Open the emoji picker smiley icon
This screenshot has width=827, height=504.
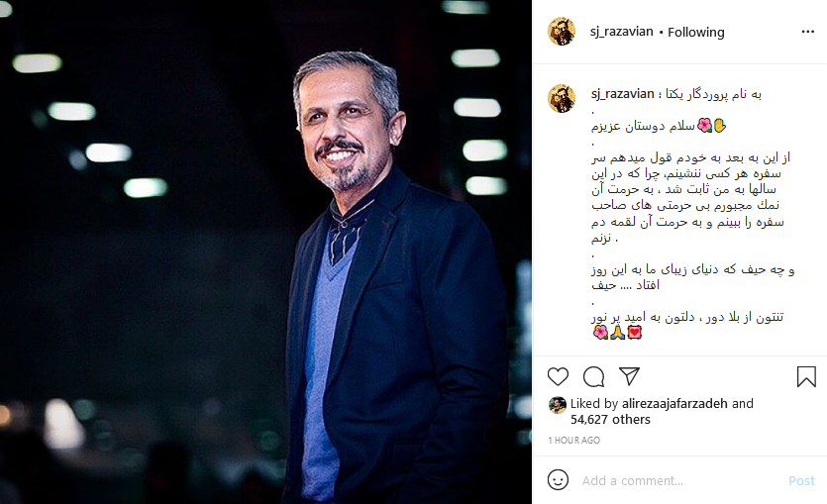pos(558,480)
